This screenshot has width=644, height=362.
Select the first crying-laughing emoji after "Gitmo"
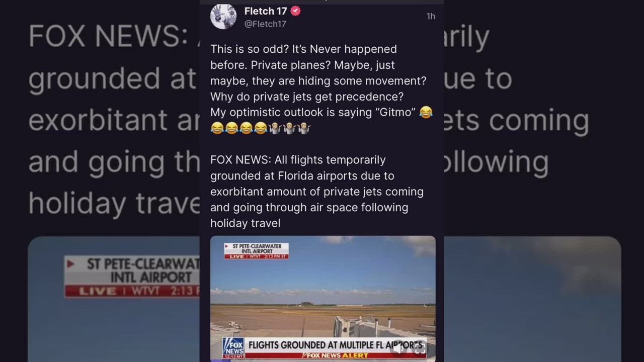(x=426, y=112)
